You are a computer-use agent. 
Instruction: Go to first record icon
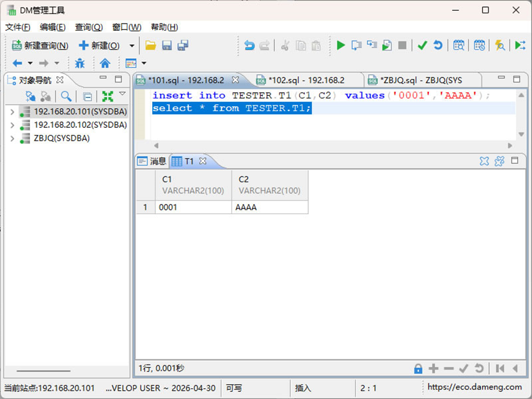[x=499, y=368]
